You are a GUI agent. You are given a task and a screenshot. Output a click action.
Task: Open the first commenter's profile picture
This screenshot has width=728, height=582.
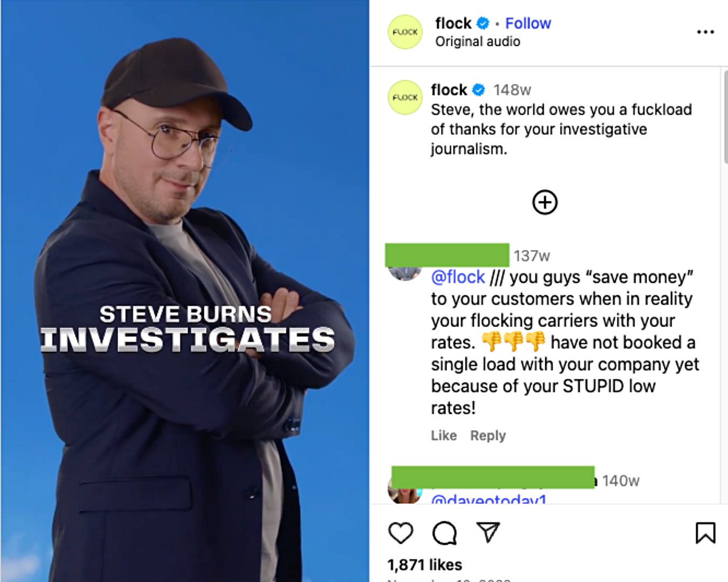404,273
